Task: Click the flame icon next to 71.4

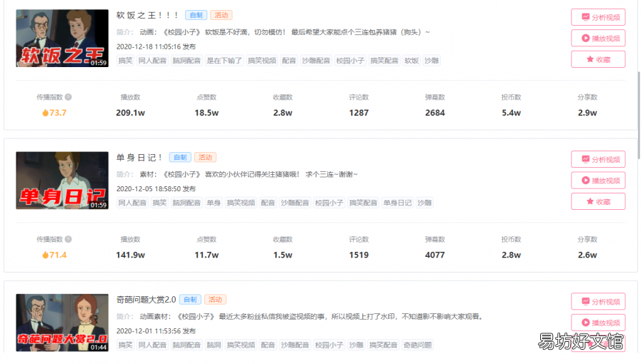Action: [x=45, y=255]
